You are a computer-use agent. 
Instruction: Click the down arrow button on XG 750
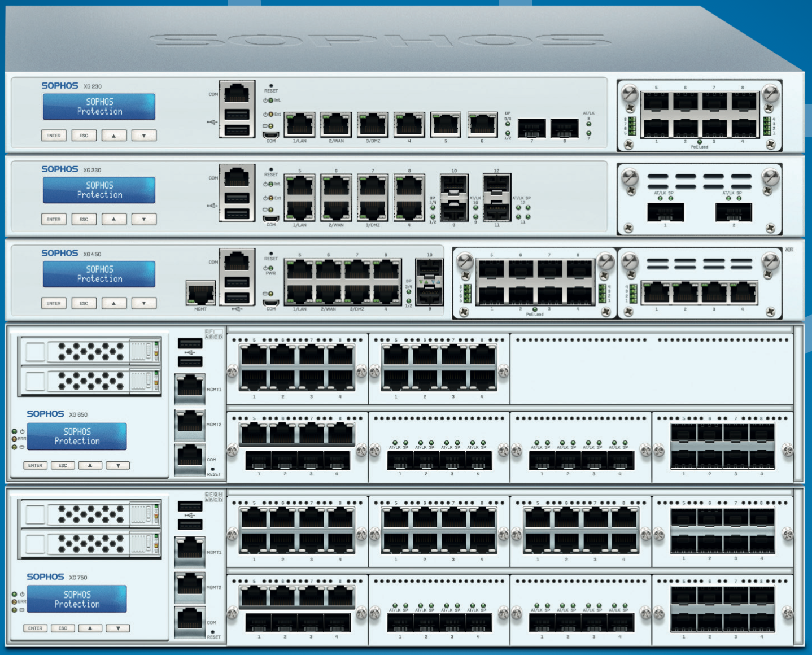click(118, 628)
